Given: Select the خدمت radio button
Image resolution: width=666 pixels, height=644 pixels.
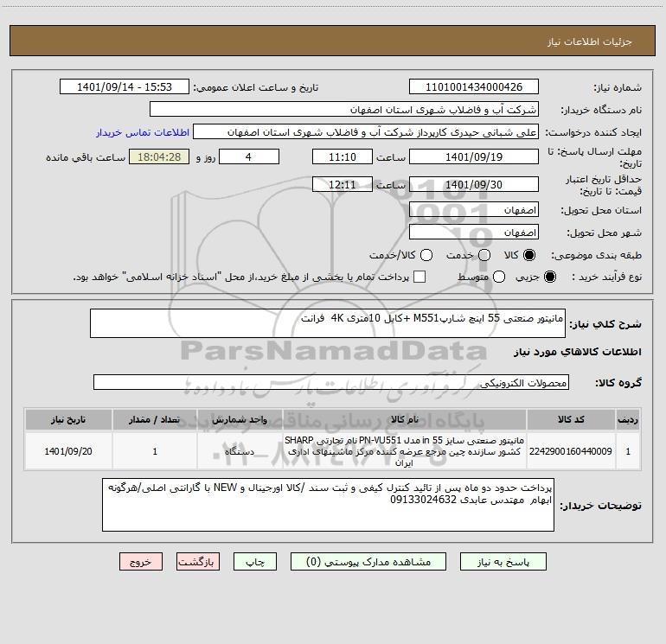Looking at the screenshot, I should [x=484, y=255].
